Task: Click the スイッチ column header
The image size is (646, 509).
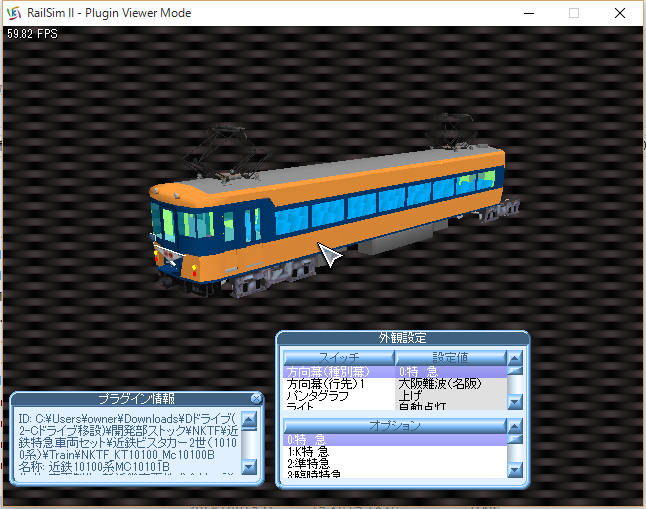Action: [x=339, y=358]
